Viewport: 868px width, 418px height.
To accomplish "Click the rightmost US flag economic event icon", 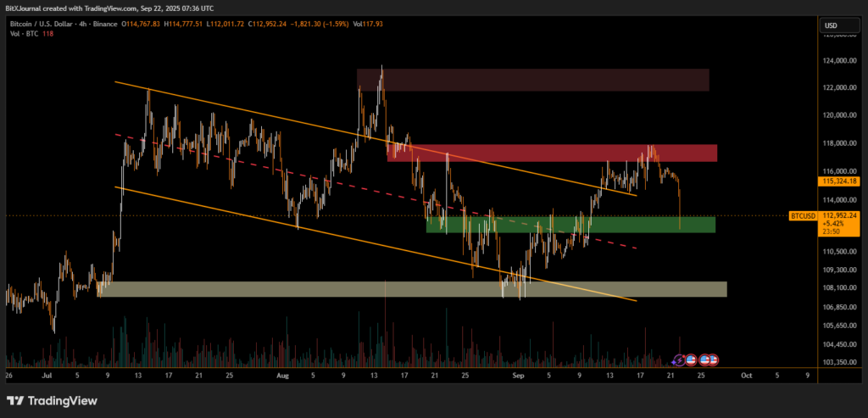I will [714, 360].
